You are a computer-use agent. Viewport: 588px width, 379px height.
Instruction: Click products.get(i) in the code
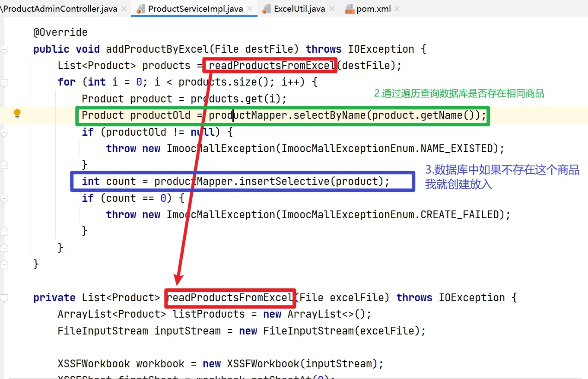(x=236, y=99)
